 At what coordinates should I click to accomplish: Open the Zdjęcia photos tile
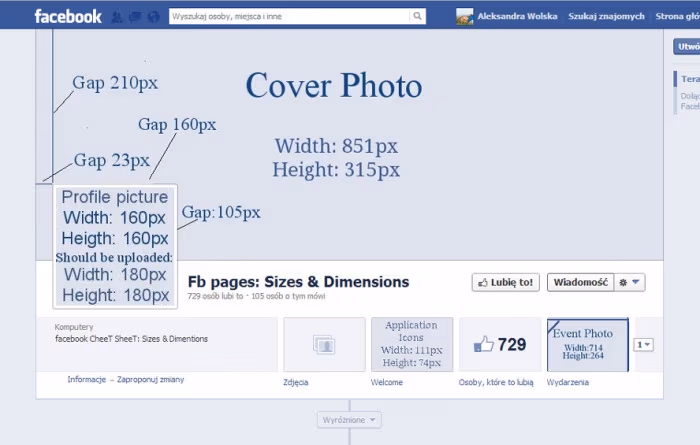(x=324, y=344)
